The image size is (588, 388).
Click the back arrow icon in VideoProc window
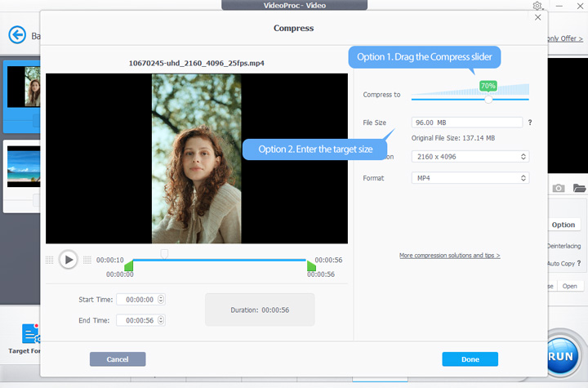17,35
